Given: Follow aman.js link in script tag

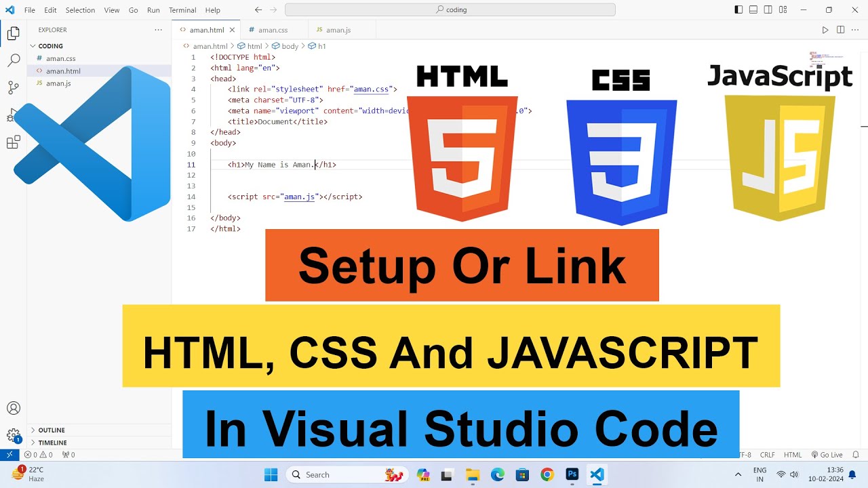Looking at the screenshot, I should click(300, 197).
